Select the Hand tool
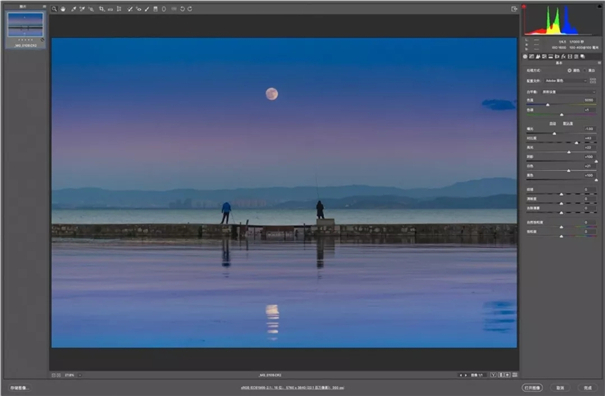Viewport: 605px width, 396px height. pos(63,9)
